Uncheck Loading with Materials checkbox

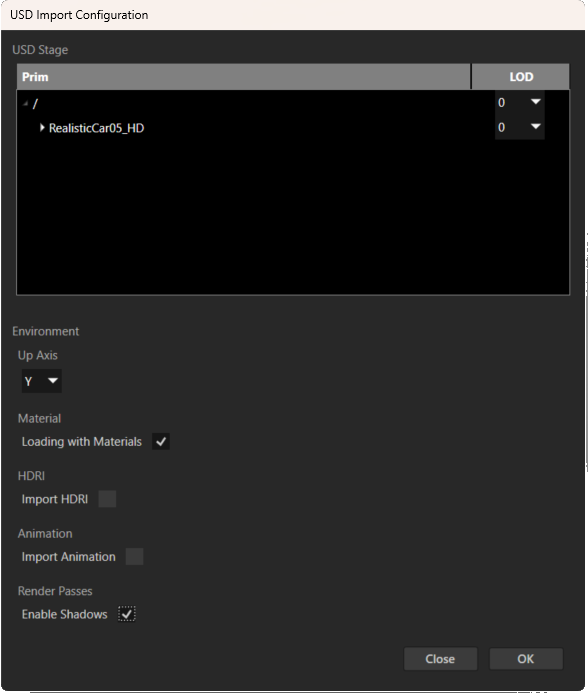pyautogui.click(x=161, y=442)
